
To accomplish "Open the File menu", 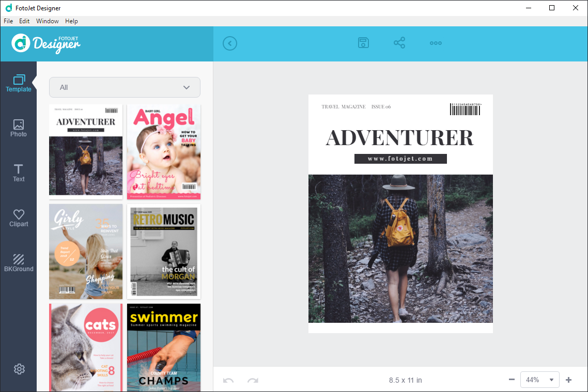I will tap(8, 21).
